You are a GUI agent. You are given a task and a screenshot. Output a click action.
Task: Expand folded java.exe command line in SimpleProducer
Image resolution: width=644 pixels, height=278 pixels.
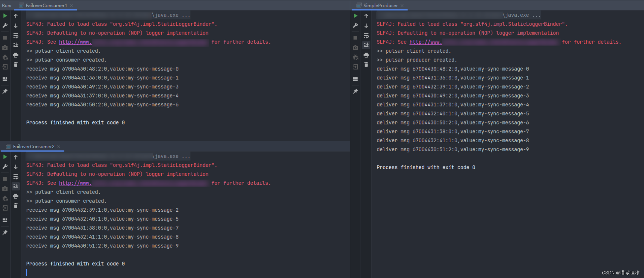pyautogui.click(x=458, y=15)
